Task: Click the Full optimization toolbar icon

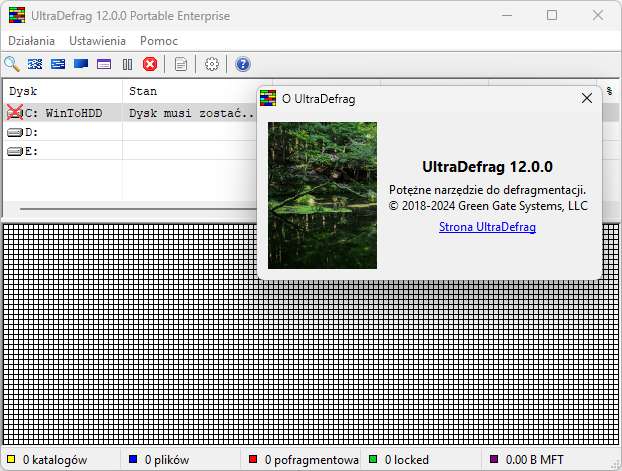Action: pos(81,64)
